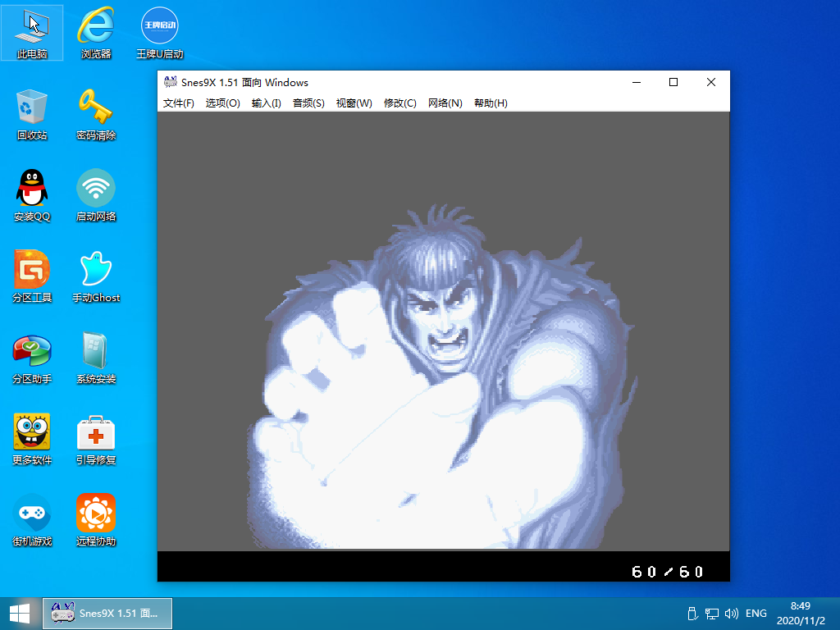Click the USB device tray icon

(x=692, y=614)
